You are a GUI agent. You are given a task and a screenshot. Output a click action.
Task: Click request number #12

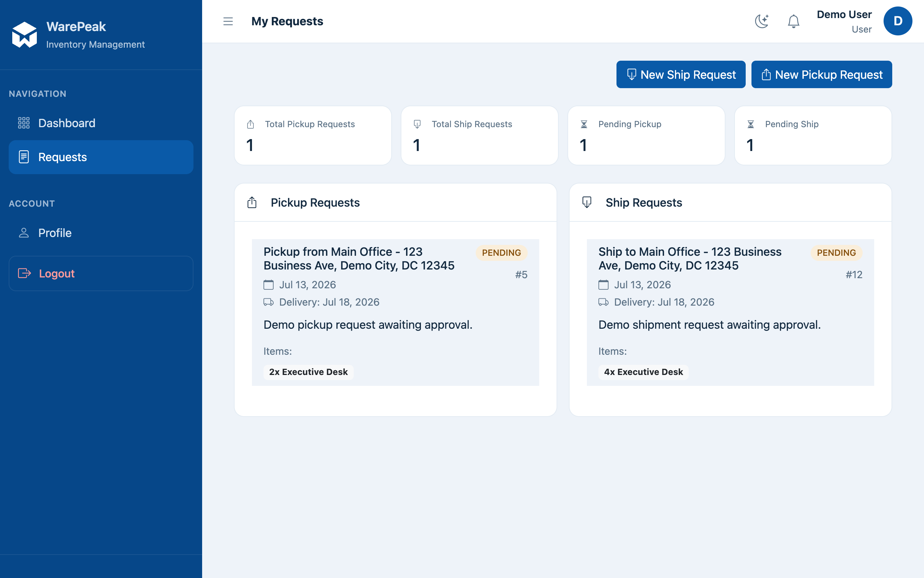pyautogui.click(x=854, y=275)
